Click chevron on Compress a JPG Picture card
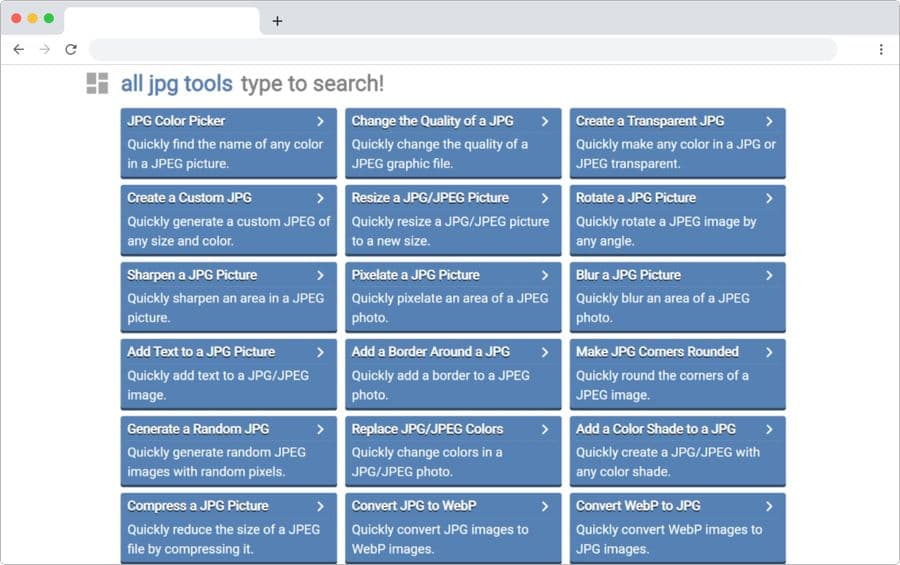 point(320,506)
